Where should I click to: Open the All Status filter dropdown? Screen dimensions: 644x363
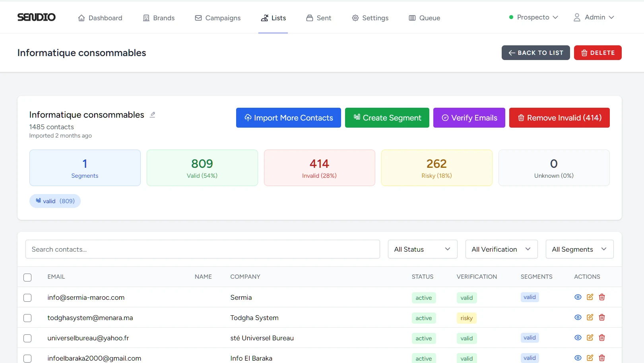coord(423,249)
